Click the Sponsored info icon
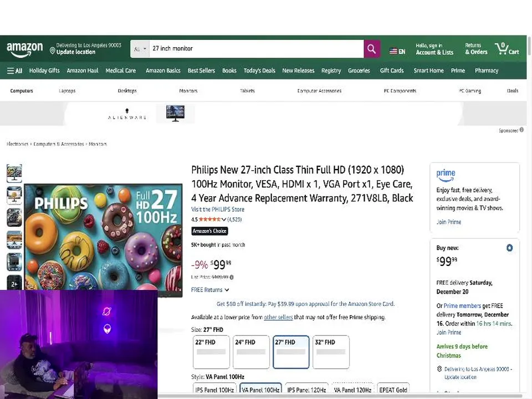This screenshot has height=399, width=532. [x=521, y=130]
